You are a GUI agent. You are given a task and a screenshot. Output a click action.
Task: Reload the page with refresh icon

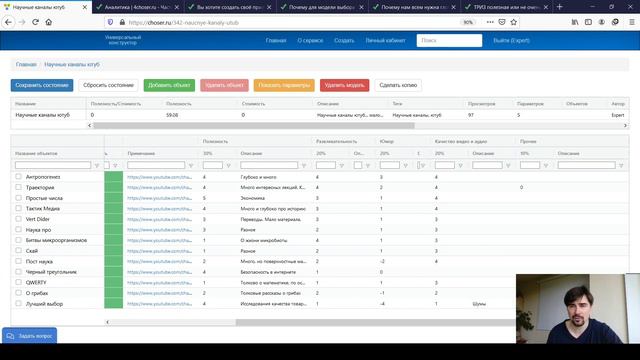tap(35, 22)
